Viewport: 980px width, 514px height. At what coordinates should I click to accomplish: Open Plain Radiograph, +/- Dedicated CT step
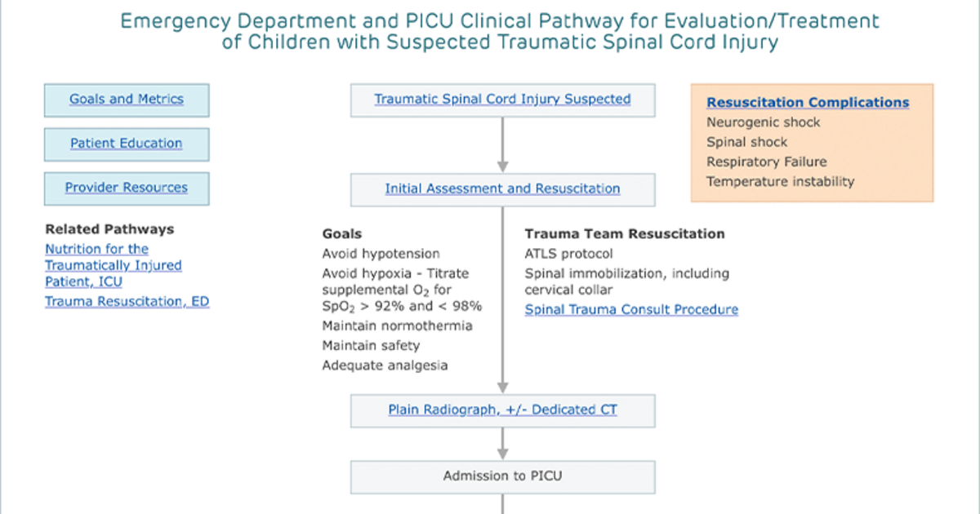[502, 410]
